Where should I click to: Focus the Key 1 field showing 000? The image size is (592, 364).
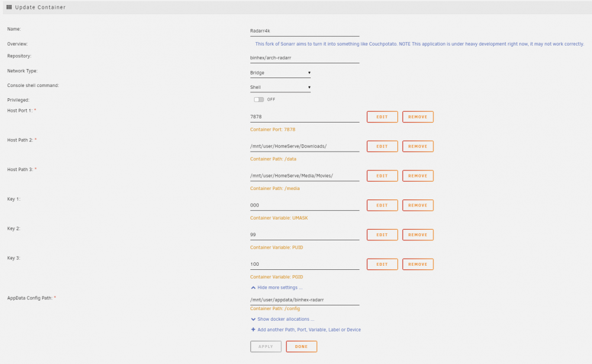pyautogui.click(x=305, y=205)
